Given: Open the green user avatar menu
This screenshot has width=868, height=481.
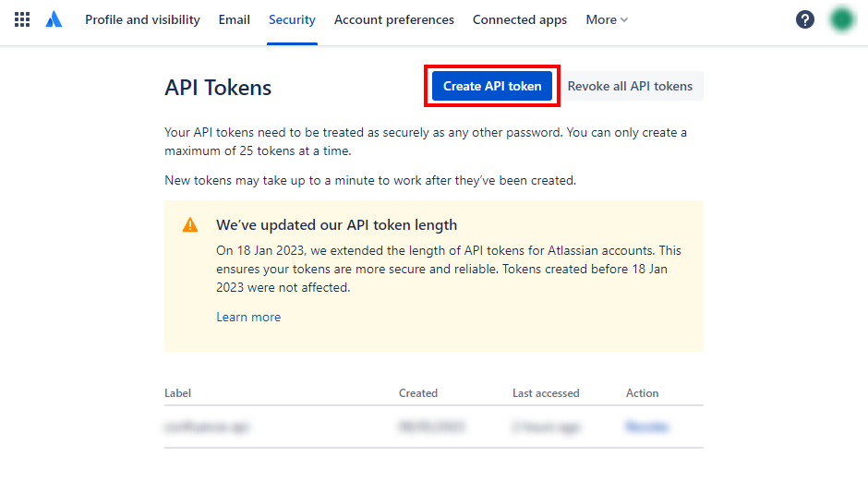Looking at the screenshot, I should (841, 19).
